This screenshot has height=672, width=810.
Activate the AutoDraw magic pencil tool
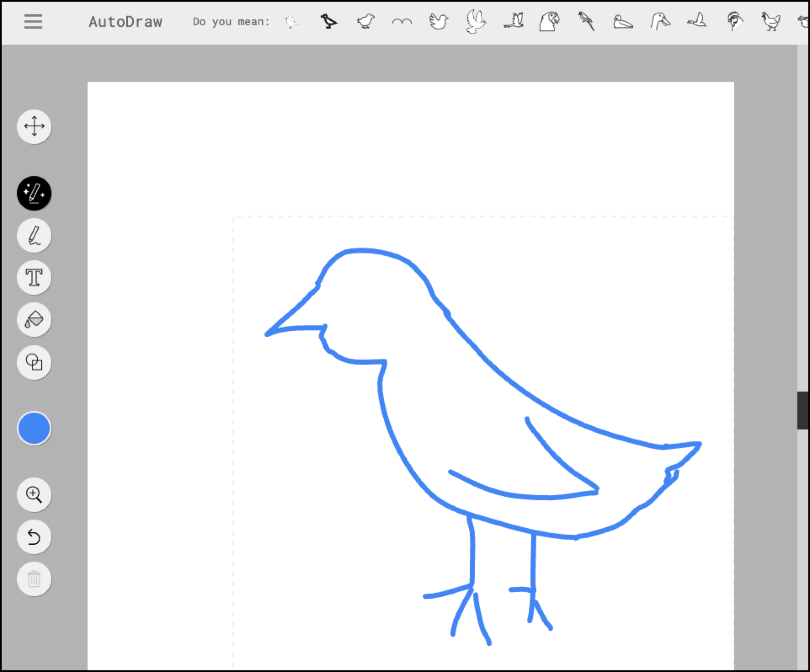click(34, 193)
